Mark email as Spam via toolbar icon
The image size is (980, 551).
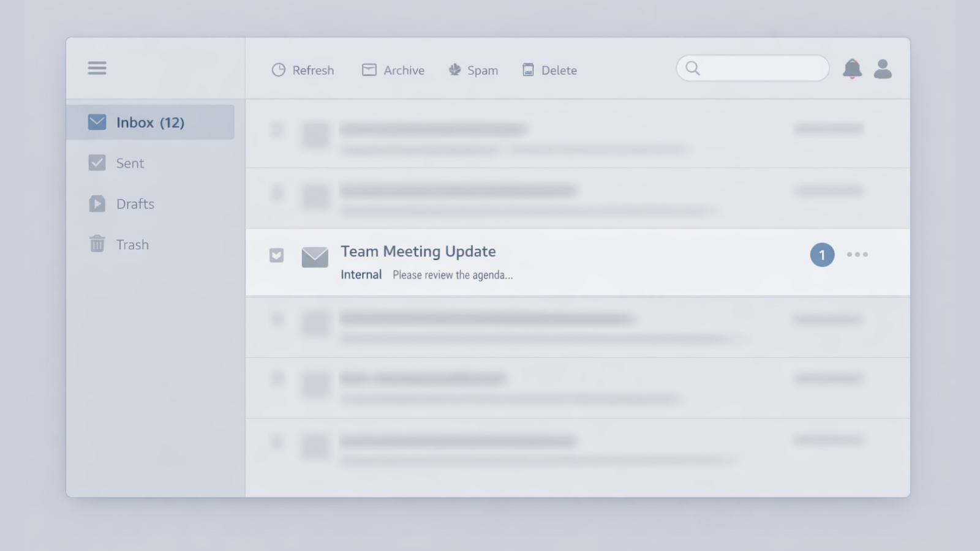click(x=454, y=70)
